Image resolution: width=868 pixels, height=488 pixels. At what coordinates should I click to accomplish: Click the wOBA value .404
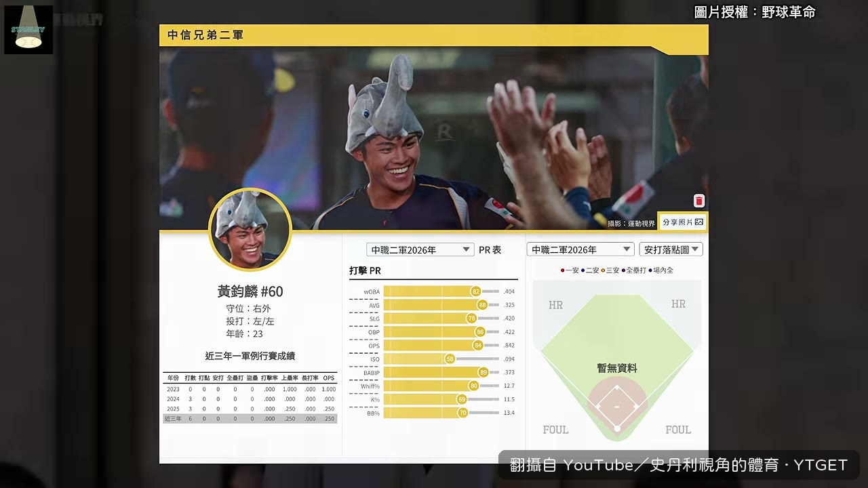(509, 291)
